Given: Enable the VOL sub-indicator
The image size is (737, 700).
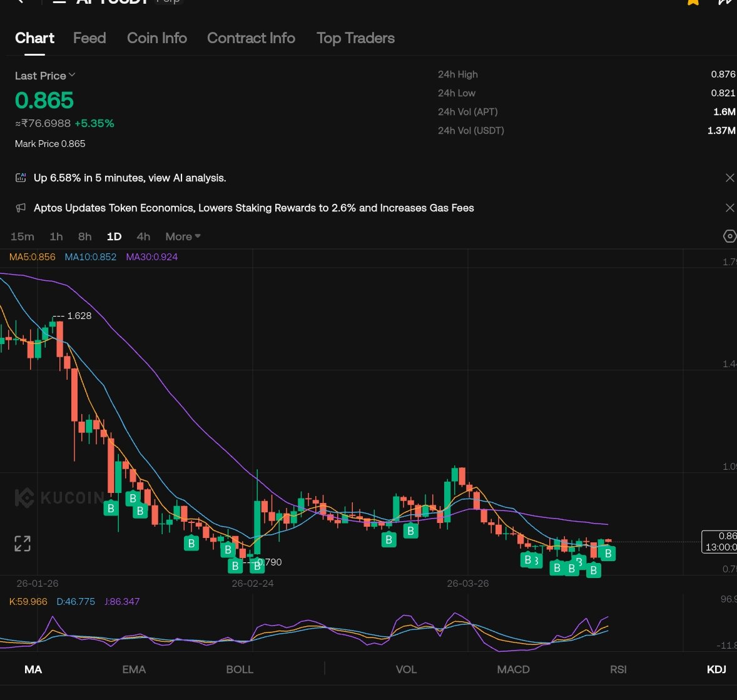Looking at the screenshot, I should click(x=406, y=669).
